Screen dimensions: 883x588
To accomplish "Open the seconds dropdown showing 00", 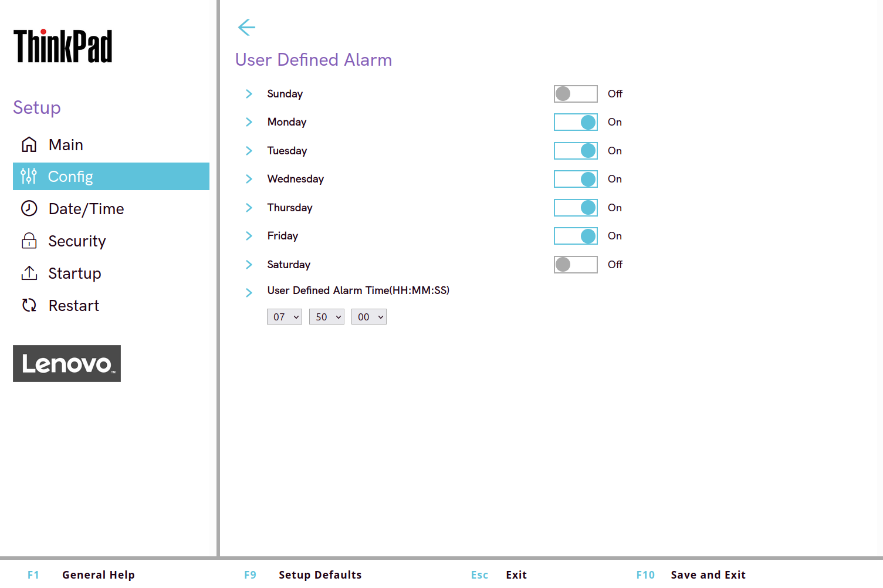I will (x=369, y=317).
